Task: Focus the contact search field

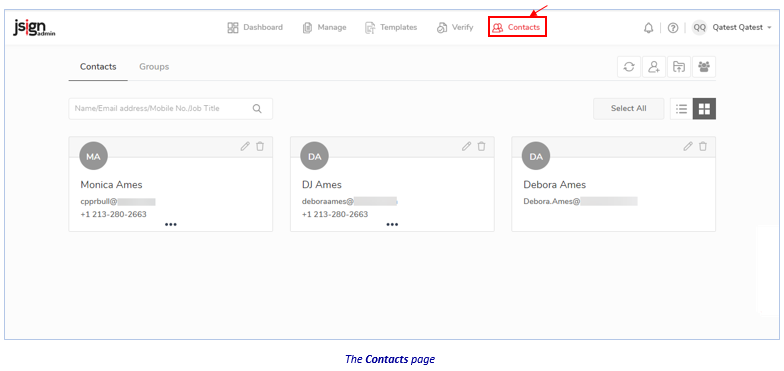Action: [x=170, y=108]
